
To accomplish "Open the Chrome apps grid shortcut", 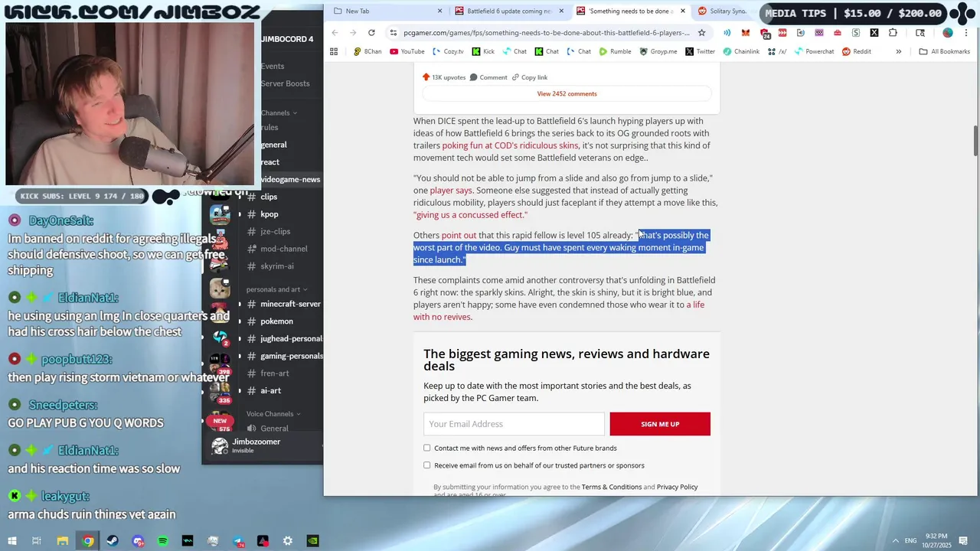I will coord(334,51).
